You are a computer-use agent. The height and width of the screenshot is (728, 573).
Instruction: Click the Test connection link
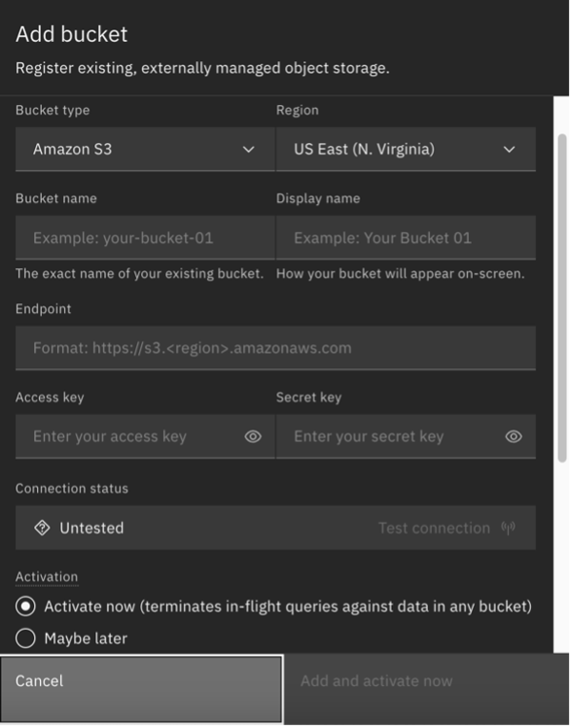(434, 528)
